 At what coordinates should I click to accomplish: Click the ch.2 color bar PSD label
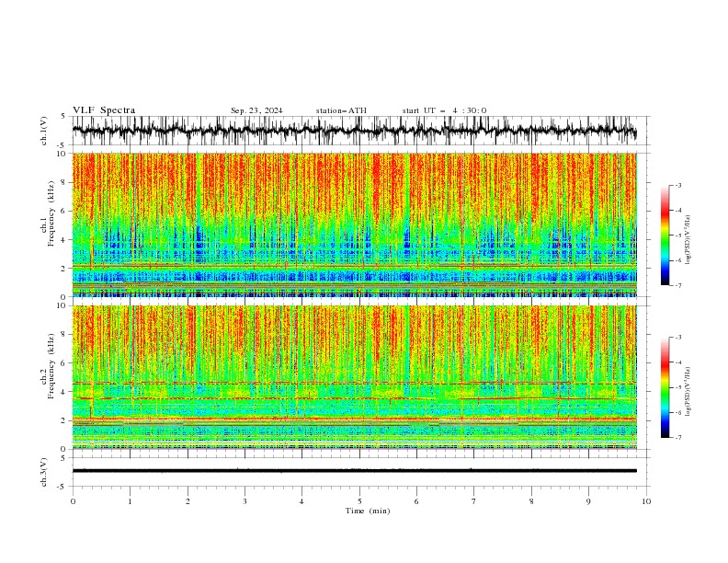coord(688,392)
